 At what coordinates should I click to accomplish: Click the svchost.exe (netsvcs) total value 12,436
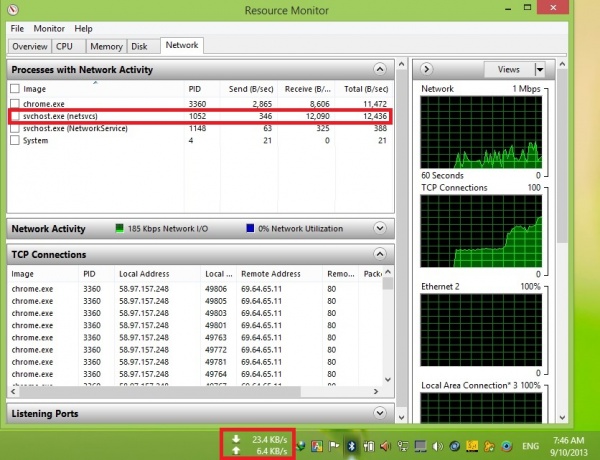click(x=375, y=116)
